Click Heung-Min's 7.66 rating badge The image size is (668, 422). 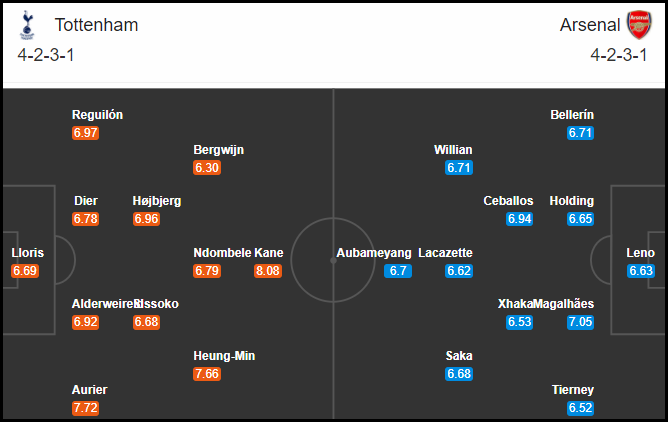tap(207, 374)
